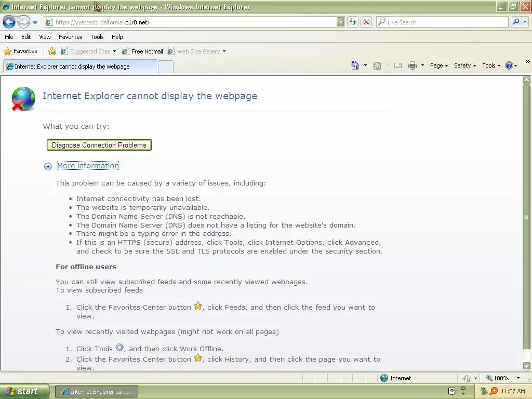The image size is (532, 399).
Task: Click the 100% zoom level button
Action: click(x=497, y=378)
